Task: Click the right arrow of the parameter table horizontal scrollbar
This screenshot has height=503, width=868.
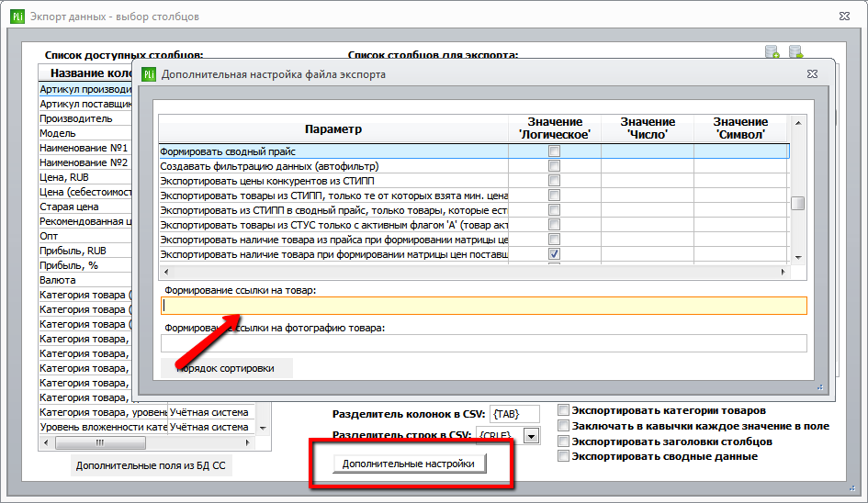Action: point(783,272)
